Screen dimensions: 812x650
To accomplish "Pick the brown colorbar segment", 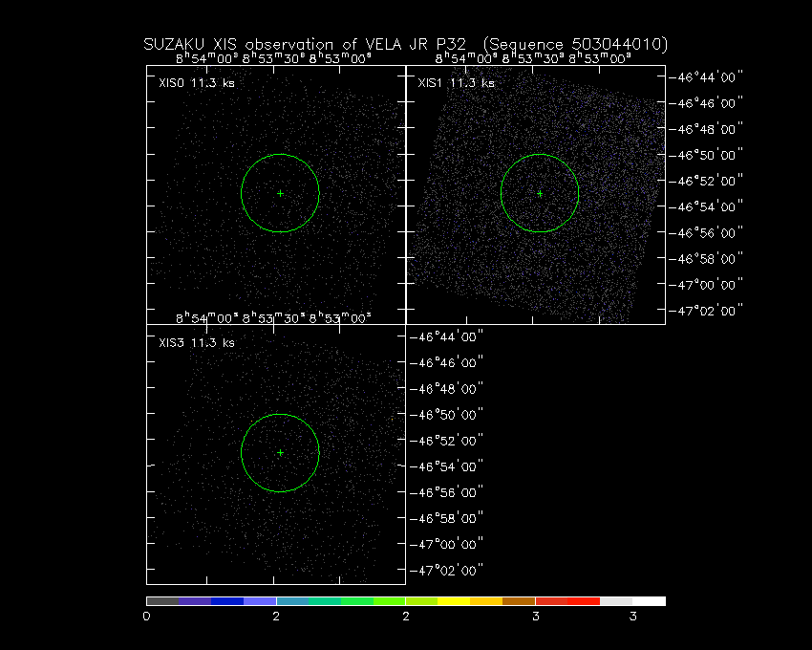I will coord(519,601).
